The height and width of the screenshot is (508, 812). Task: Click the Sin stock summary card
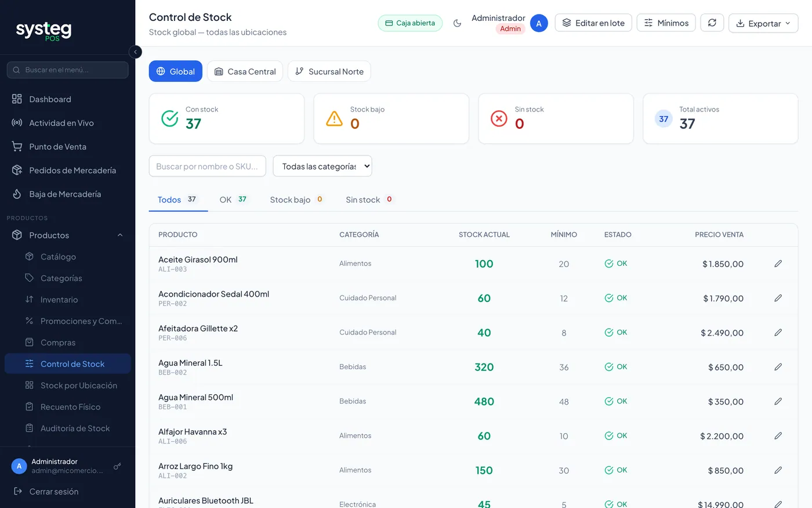point(556,118)
